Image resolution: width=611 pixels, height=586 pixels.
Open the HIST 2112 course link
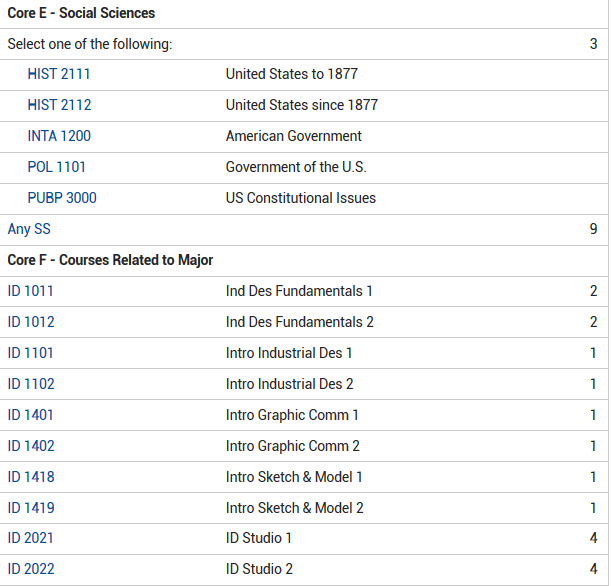coord(59,105)
